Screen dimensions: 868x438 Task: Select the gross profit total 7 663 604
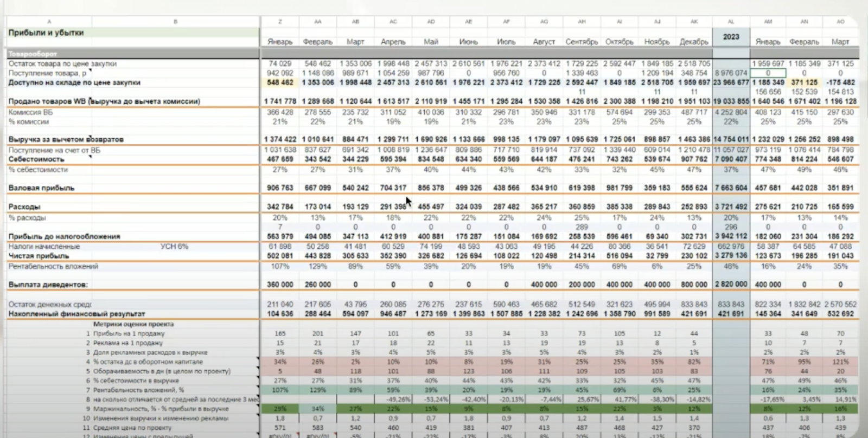coord(731,188)
